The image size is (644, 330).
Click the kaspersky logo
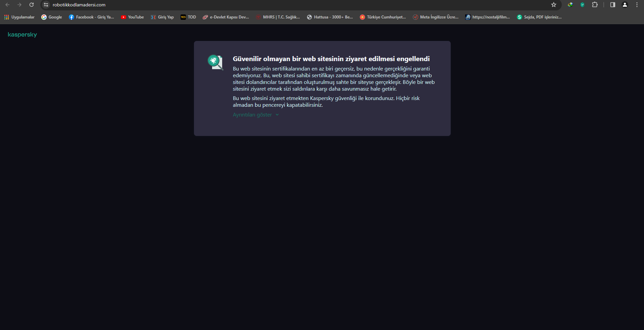pyautogui.click(x=22, y=35)
